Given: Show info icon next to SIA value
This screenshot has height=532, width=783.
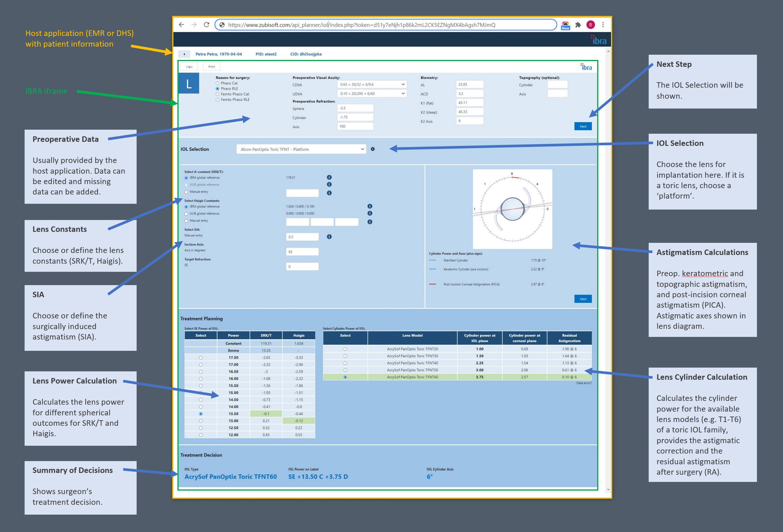Looking at the screenshot, I should [329, 237].
